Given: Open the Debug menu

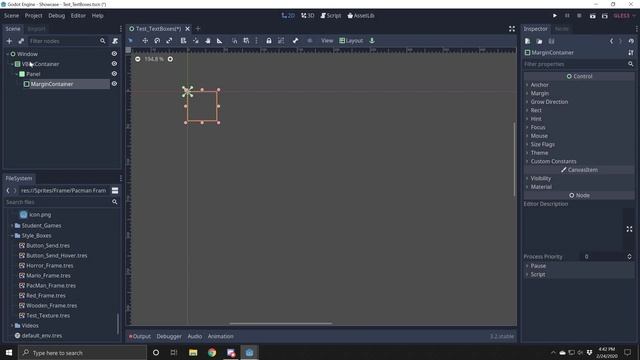Looking at the screenshot, I should pyautogui.click(x=56, y=16).
